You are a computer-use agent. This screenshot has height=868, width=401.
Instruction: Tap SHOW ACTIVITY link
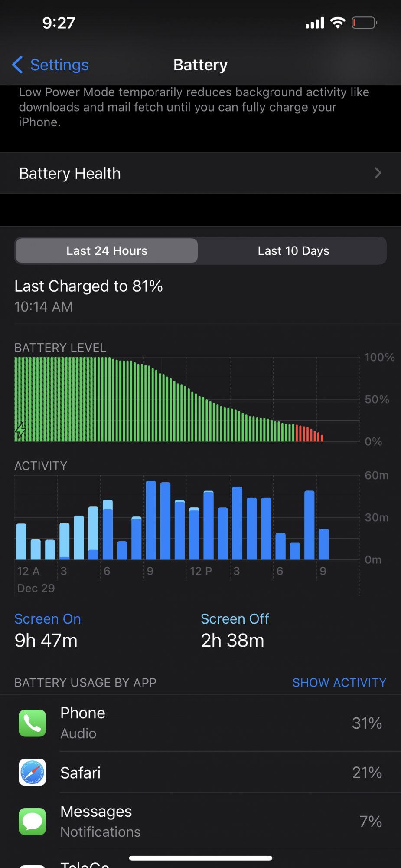coord(339,683)
